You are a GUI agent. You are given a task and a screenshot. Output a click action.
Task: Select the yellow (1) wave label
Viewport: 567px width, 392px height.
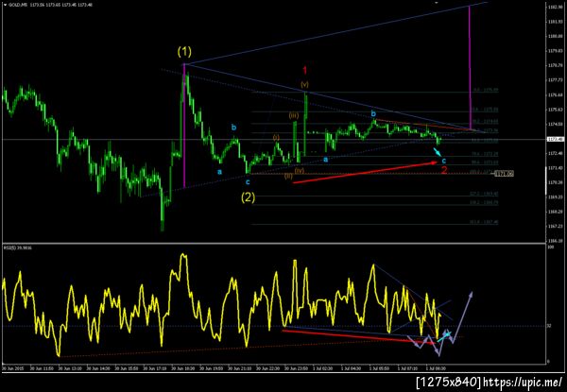point(184,52)
